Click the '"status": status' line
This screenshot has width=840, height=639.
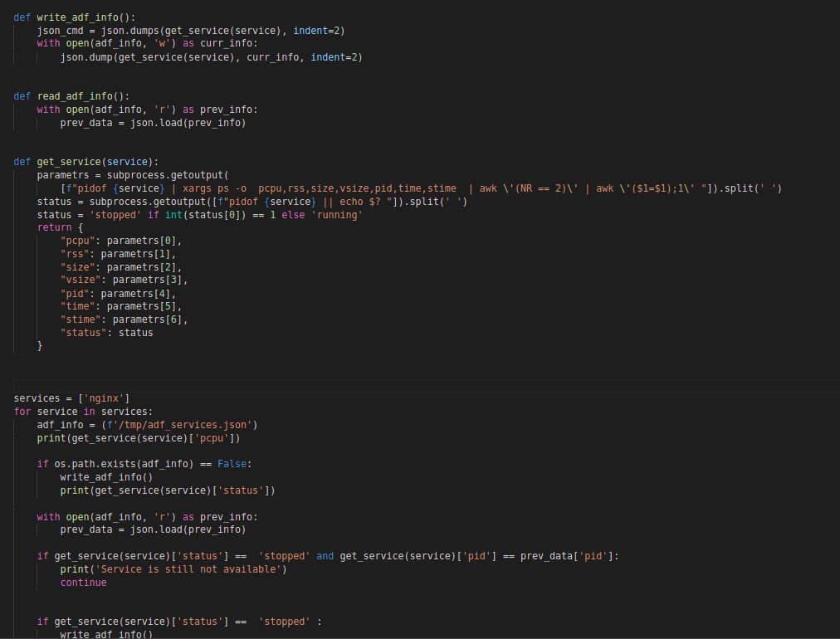[x=106, y=333]
